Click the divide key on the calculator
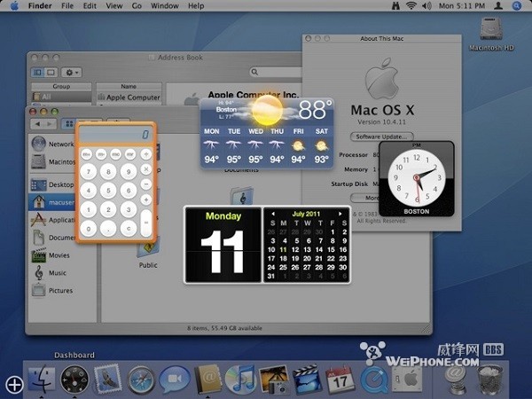The height and width of the screenshot is (399, 532). pyautogui.click(x=146, y=154)
